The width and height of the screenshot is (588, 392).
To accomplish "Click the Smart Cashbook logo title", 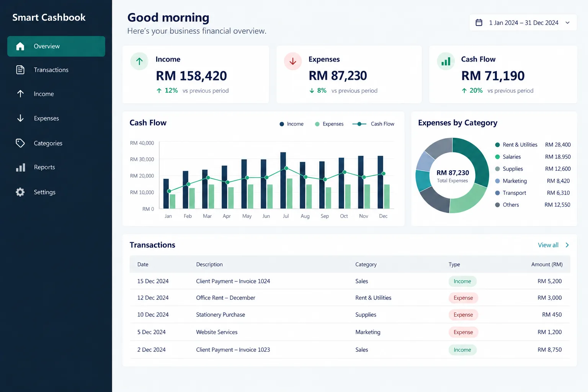I will pos(49,18).
